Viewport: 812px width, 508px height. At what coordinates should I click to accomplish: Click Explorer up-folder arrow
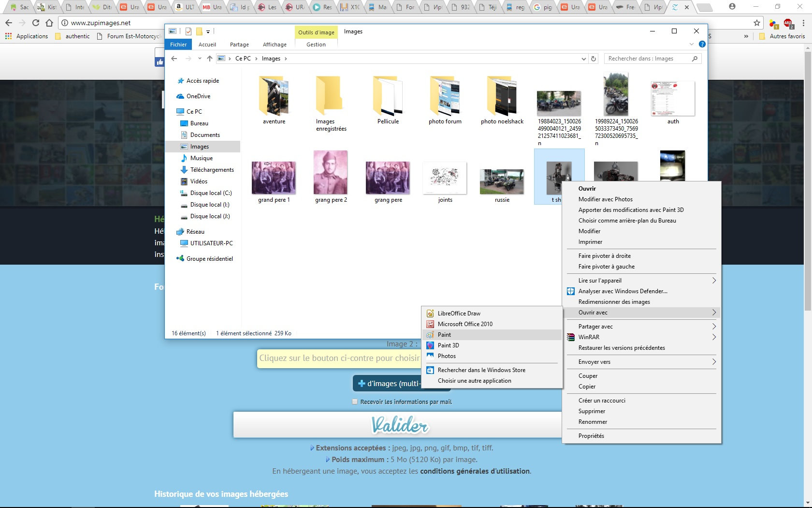(209, 59)
